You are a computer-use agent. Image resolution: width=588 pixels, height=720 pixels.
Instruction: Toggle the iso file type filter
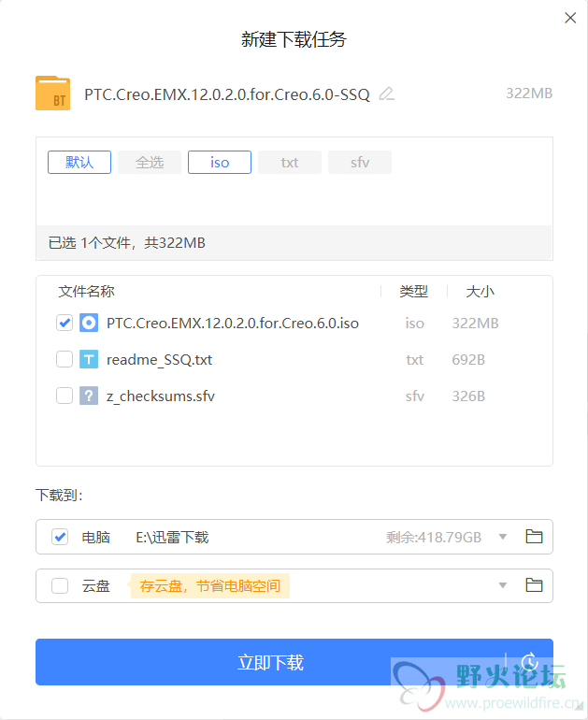click(x=220, y=162)
